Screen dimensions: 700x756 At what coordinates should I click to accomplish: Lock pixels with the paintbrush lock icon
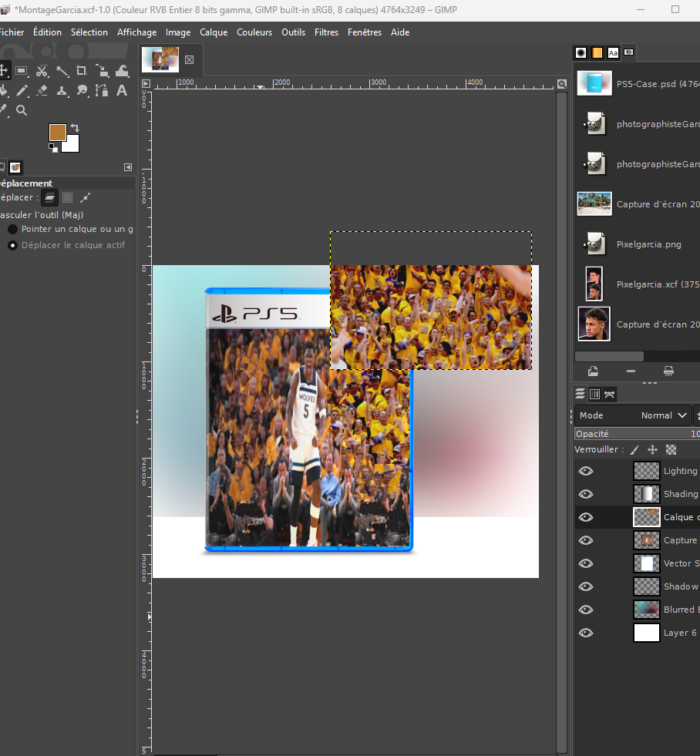pyautogui.click(x=634, y=449)
